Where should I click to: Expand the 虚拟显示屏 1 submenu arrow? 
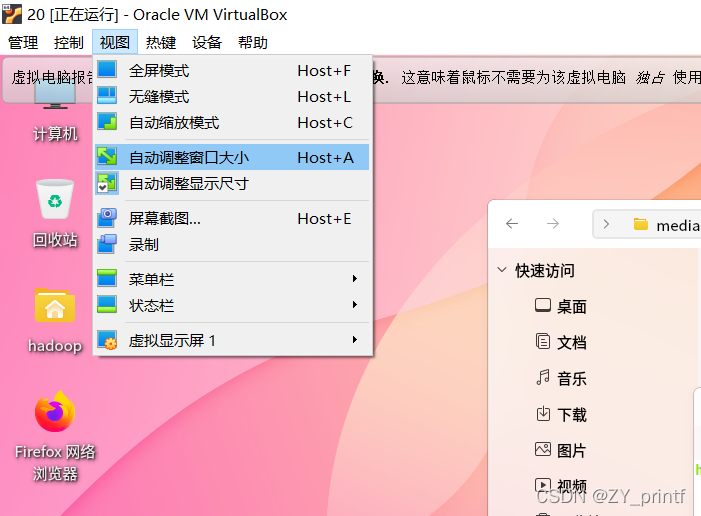click(355, 339)
